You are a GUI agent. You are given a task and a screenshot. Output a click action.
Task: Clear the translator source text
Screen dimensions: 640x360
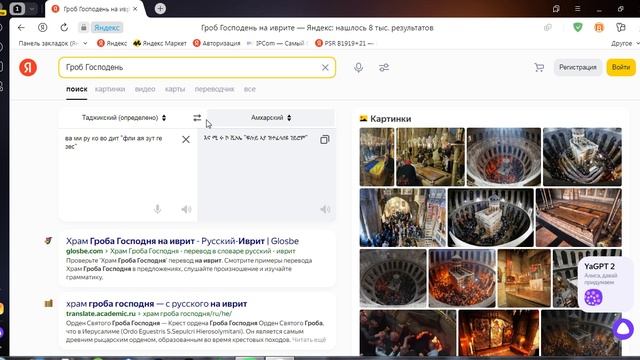point(186,140)
